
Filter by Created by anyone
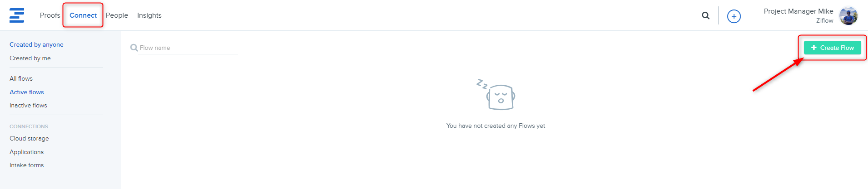36,44
